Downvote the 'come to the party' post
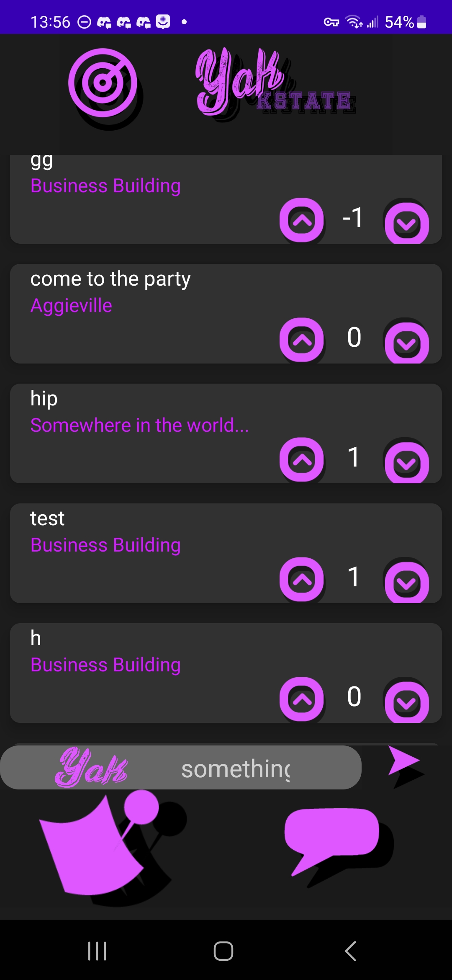This screenshot has height=980, width=452. click(406, 343)
